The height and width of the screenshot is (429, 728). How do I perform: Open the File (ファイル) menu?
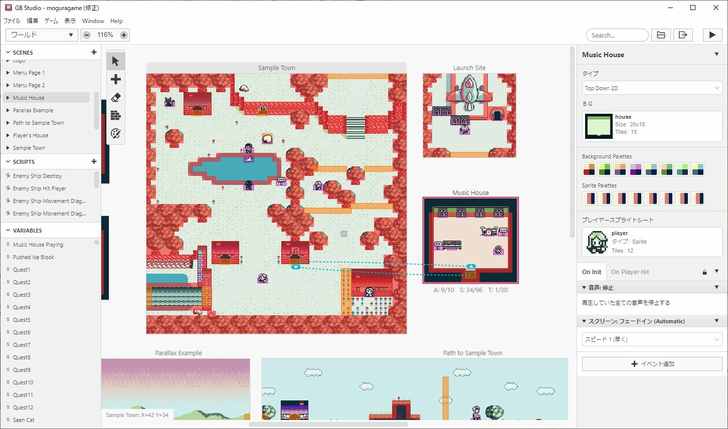(12, 21)
